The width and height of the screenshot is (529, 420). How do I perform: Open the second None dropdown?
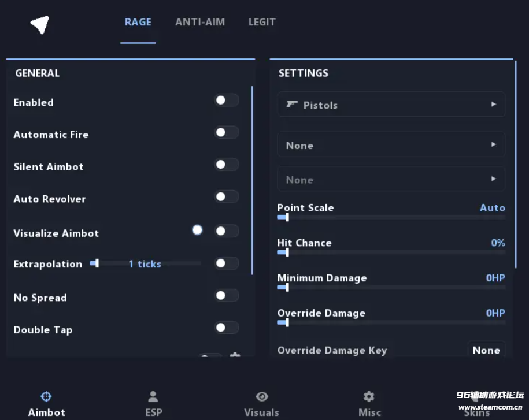[x=391, y=179]
